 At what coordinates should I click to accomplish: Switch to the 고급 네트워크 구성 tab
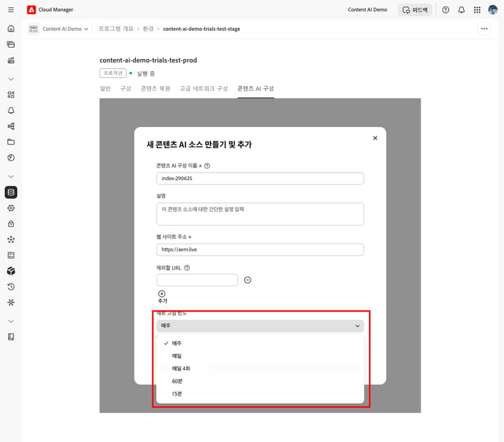click(204, 89)
